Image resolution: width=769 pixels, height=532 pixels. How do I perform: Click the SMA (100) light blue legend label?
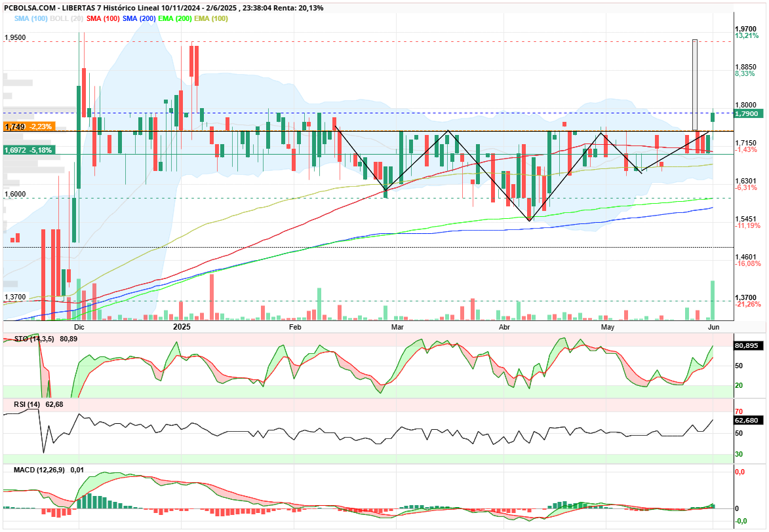point(31,18)
